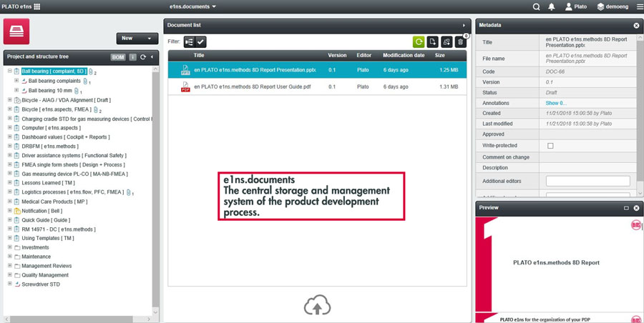
Task: Close the Preview panel
Action: tap(636, 208)
